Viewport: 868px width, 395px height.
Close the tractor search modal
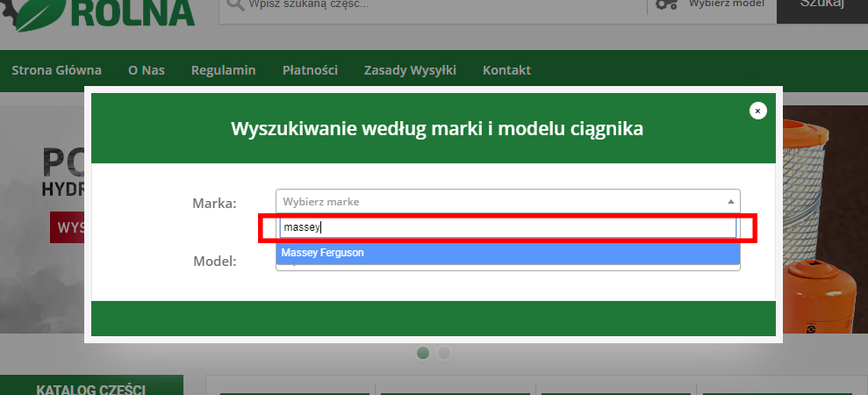(x=757, y=111)
